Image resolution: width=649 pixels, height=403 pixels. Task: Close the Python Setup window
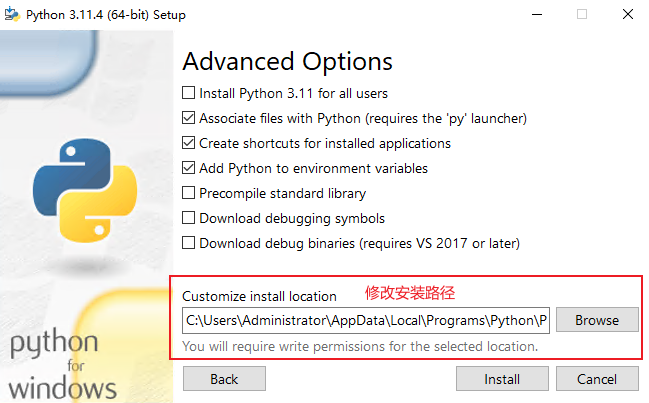627,14
